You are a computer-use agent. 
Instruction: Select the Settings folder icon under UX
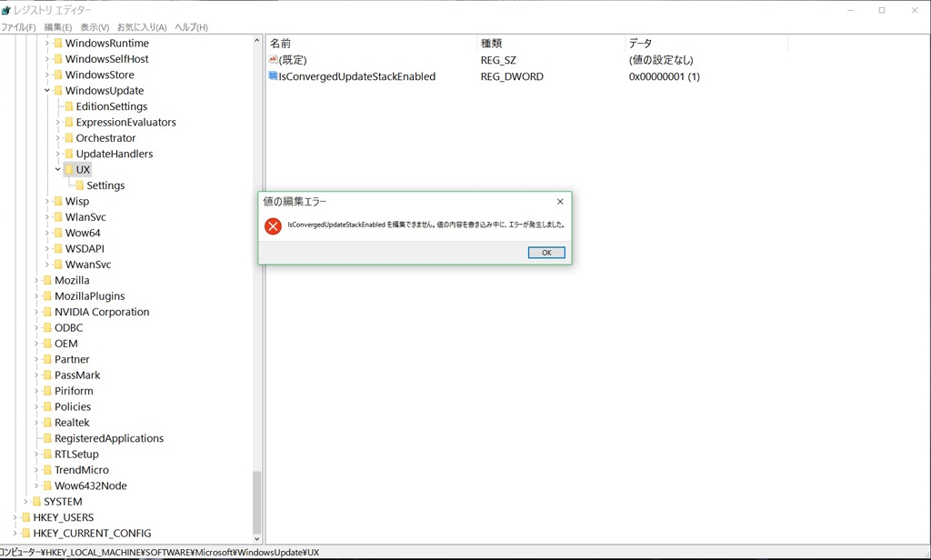[x=80, y=185]
